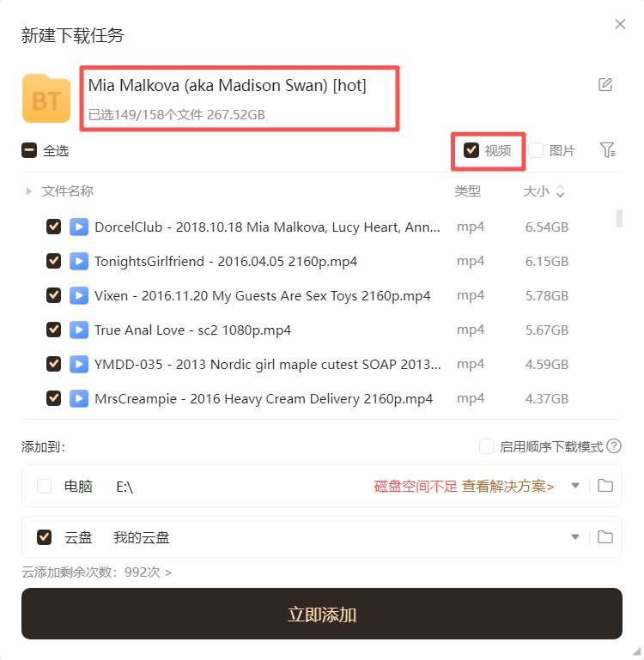The height and width of the screenshot is (660, 644).
Task: Click the 立即添加 add now button
Action: pos(322,614)
